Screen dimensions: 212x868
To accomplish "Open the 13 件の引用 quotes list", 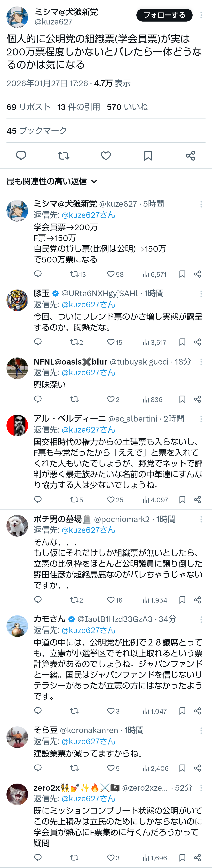I will 79,107.
